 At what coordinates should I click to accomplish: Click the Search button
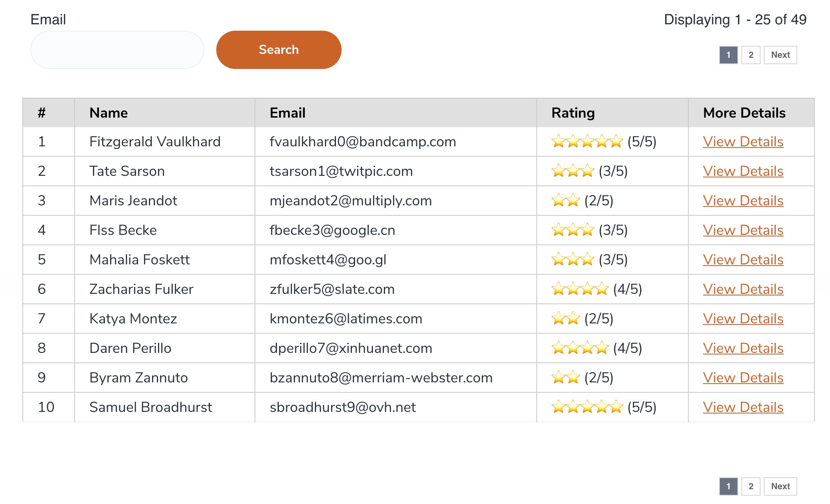click(279, 50)
